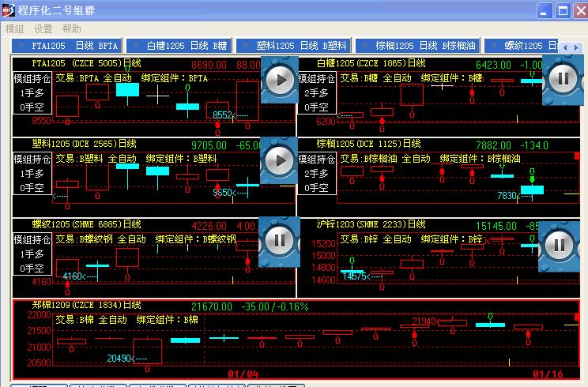Open the 设置 menu
The width and height of the screenshot is (588, 387).
(43, 28)
